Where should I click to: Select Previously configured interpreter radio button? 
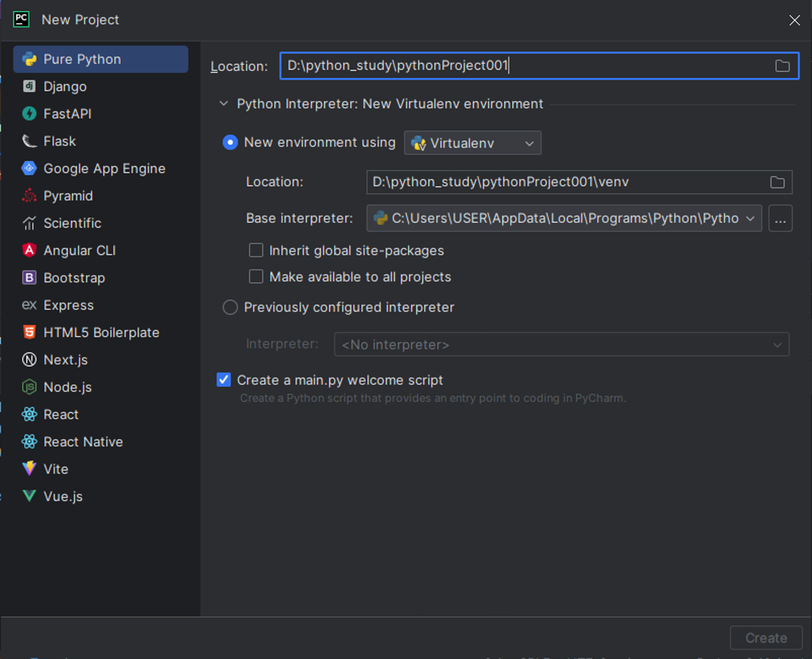[230, 307]
